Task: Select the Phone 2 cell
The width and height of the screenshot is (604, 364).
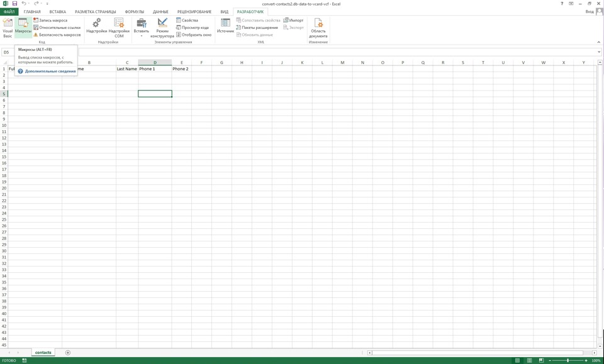Action: coord(181,69)
